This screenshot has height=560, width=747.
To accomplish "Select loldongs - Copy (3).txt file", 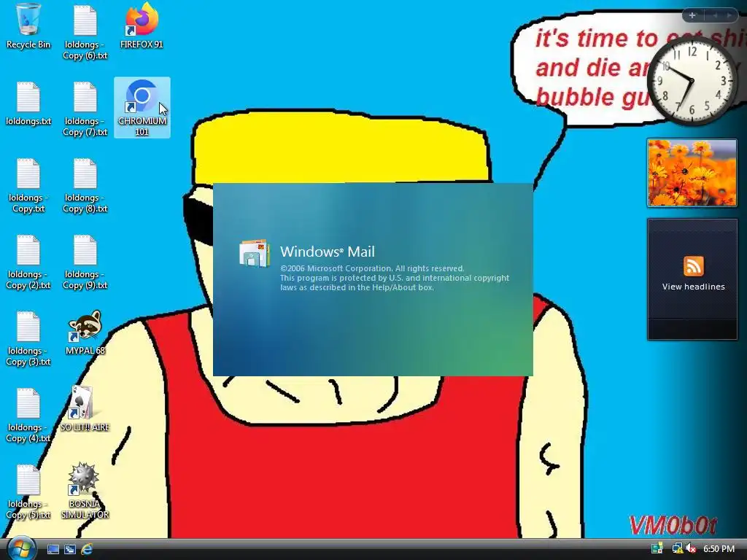I will (28, 339).
